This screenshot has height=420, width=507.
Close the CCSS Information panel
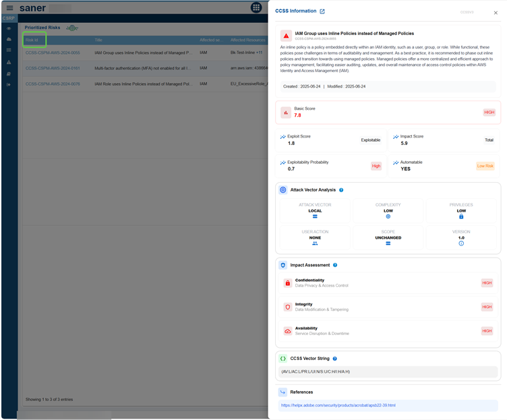click(x=496, y=12)
